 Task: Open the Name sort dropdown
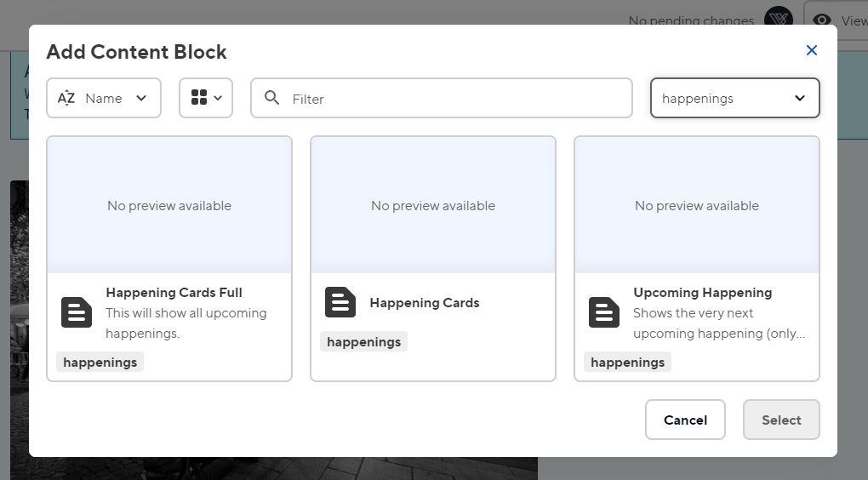click(104, 98)
